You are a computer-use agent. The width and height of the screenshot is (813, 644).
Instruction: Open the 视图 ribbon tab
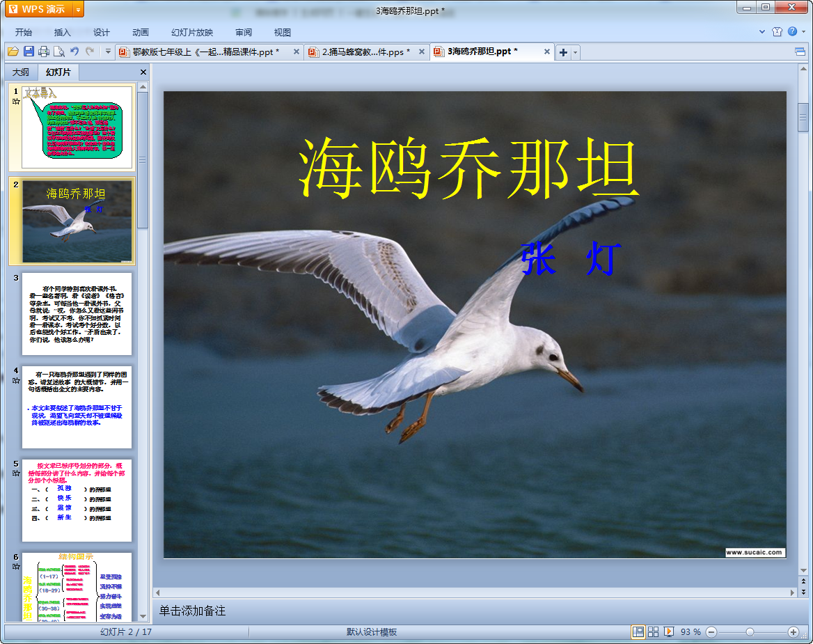pos(282,32)
